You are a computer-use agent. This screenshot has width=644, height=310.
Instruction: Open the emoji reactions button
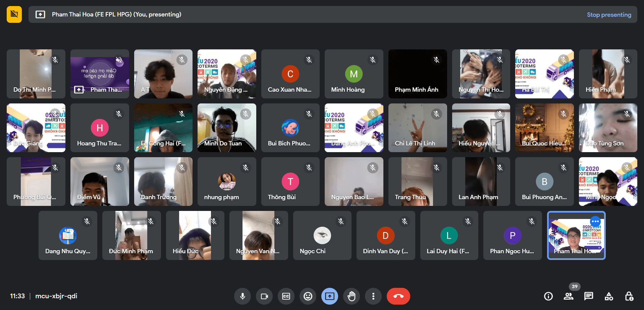[308, 296]
